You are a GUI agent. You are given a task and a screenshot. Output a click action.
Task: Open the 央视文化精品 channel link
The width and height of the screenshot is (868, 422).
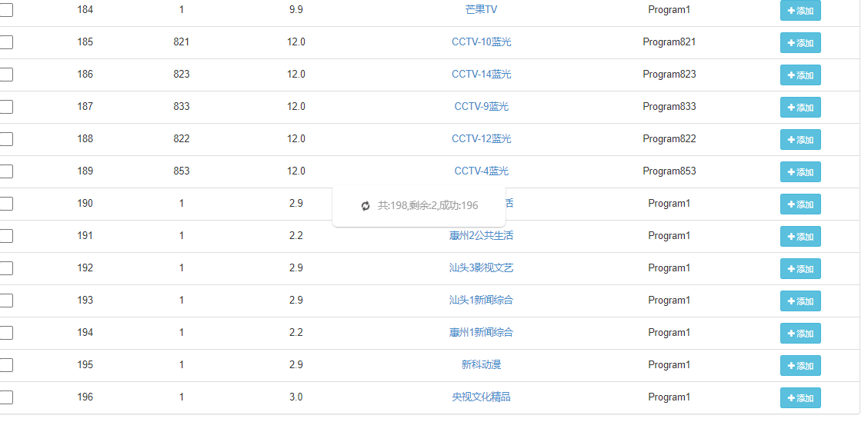[481, 397]
